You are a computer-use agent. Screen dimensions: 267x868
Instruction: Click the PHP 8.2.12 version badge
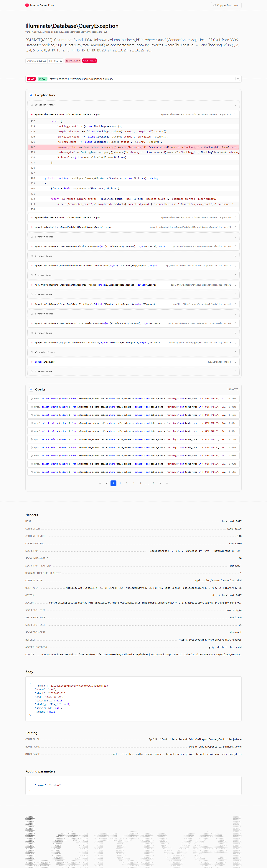click(56, 61)
